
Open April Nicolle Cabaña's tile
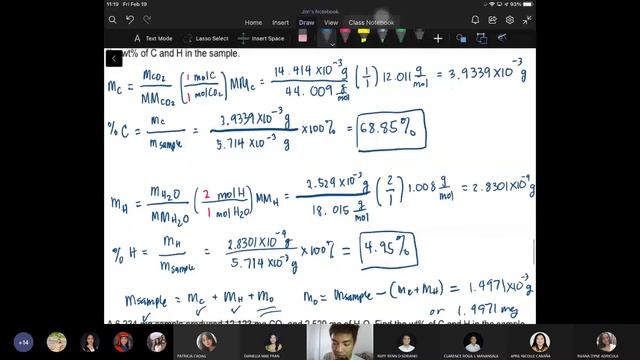540,342
